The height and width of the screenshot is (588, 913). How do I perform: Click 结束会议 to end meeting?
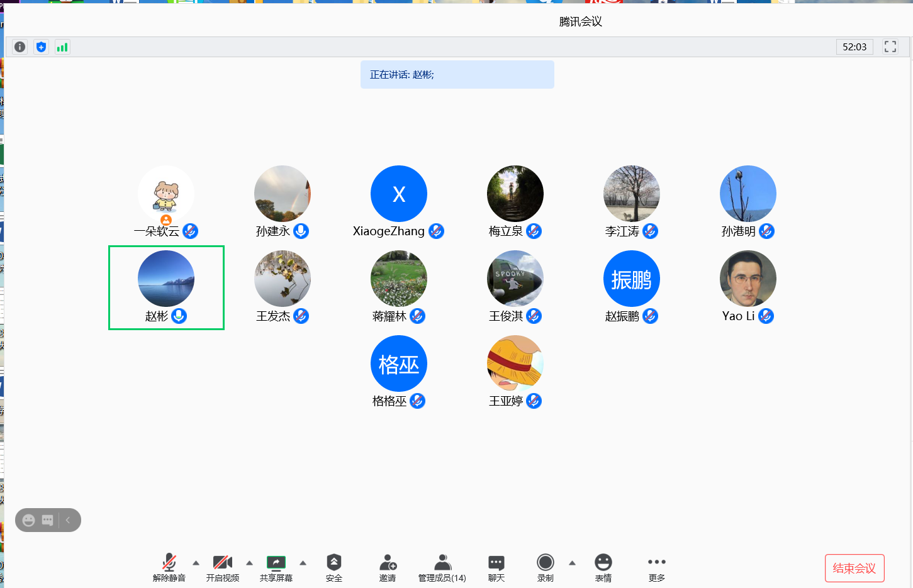[x=854, y=569]
